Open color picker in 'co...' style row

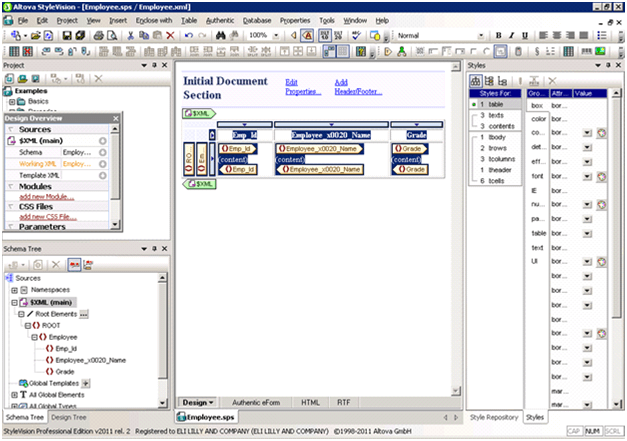point(602,133)
